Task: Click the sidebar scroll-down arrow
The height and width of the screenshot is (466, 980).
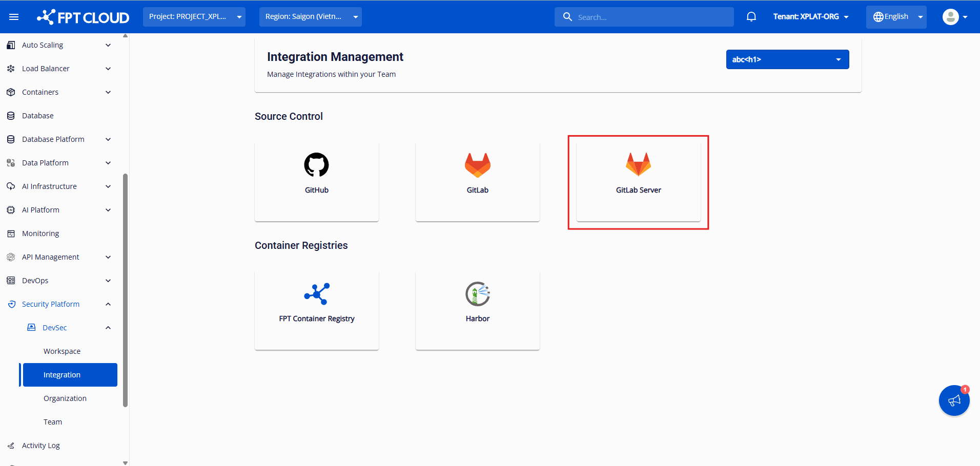Action: [125, 462]
